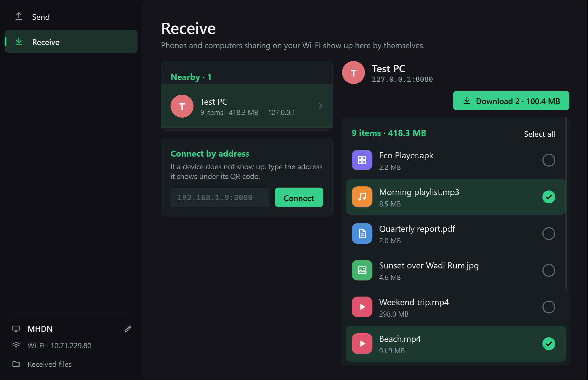Click Download 2 · 100.4 MB button

(511, 101)
